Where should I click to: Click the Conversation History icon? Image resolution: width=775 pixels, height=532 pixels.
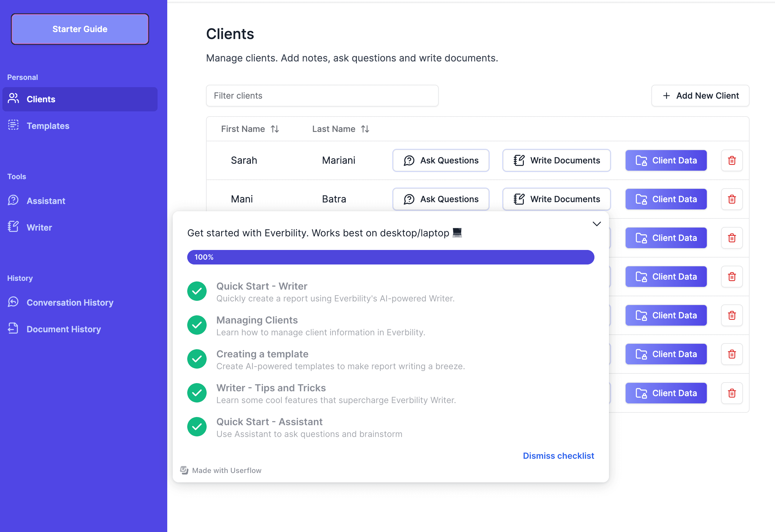[x=13, y=302]
